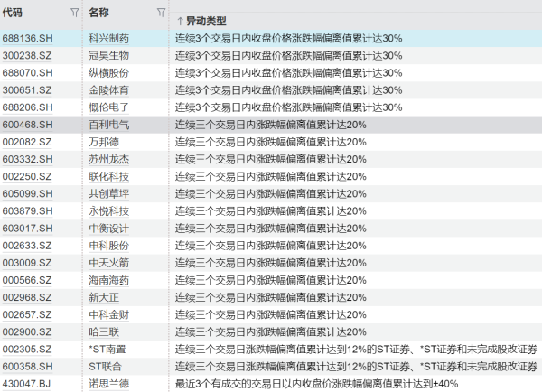Click the 名称 column header label
This screenshot has width=542, height=392.
98,13
